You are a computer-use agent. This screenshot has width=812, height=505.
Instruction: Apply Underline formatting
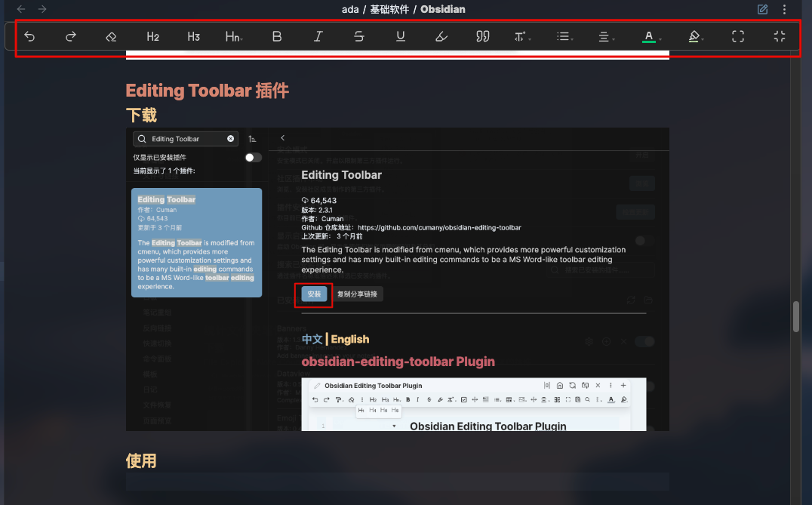(400, 35)
